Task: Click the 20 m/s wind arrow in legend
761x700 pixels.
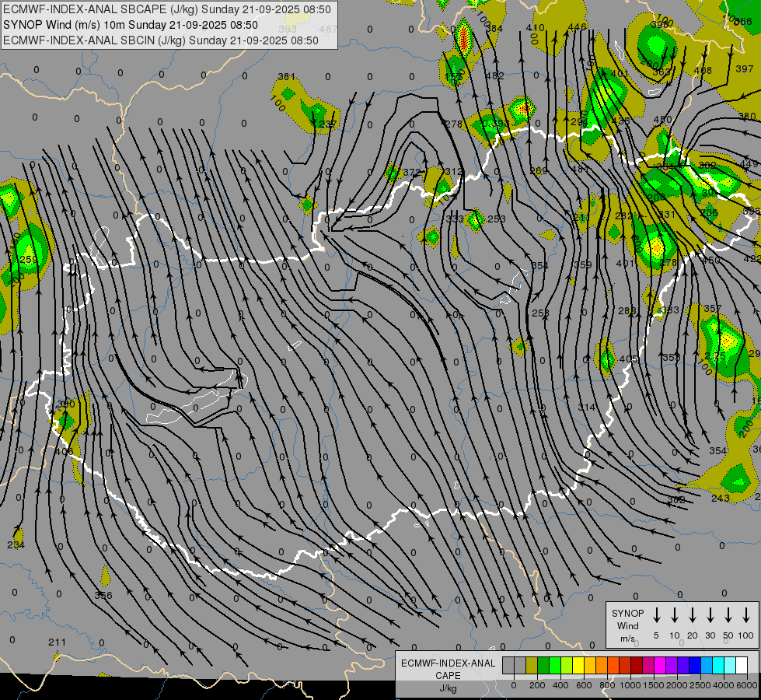Action: click(x=692, y=615)
